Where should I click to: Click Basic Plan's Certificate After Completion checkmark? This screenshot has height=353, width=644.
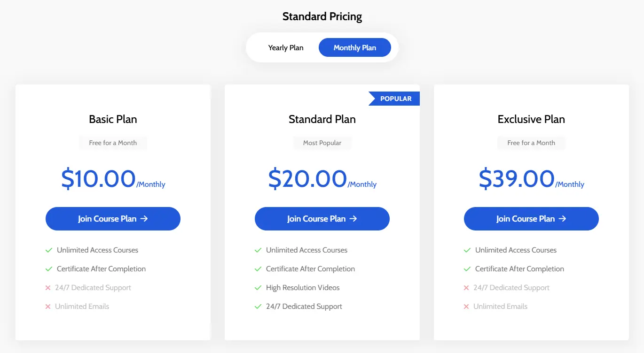(49, 269)
